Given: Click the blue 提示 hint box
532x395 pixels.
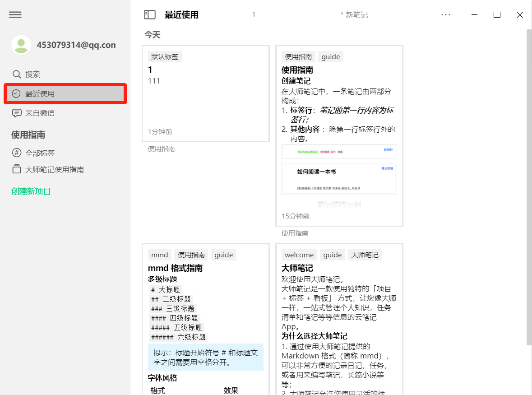Looking at the screenshot, I should (206, 358).
